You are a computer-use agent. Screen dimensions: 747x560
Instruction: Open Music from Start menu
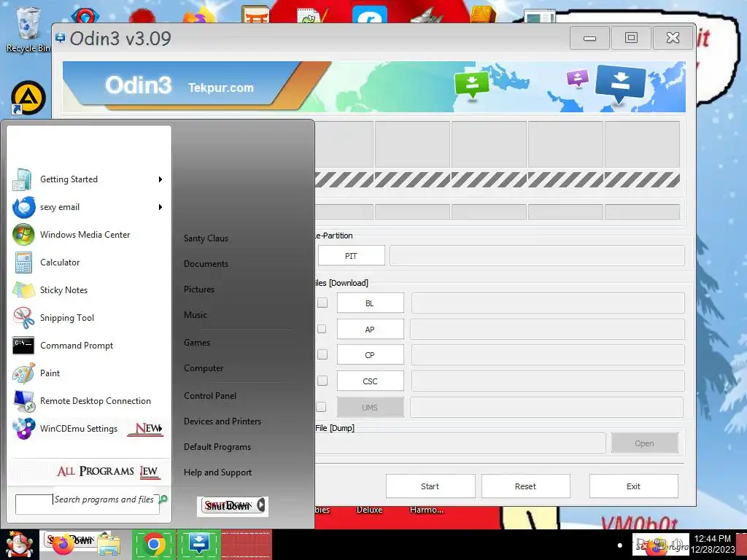(196, 315)
